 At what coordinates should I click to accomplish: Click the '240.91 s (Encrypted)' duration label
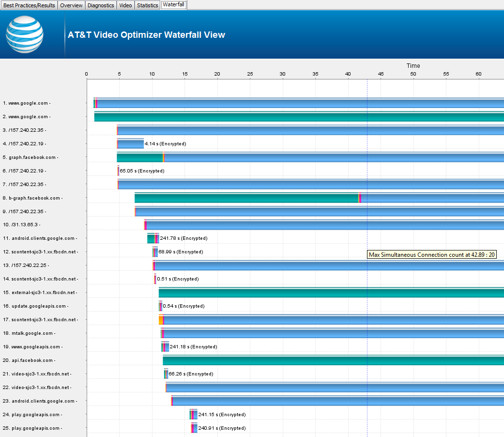(222, 428)
